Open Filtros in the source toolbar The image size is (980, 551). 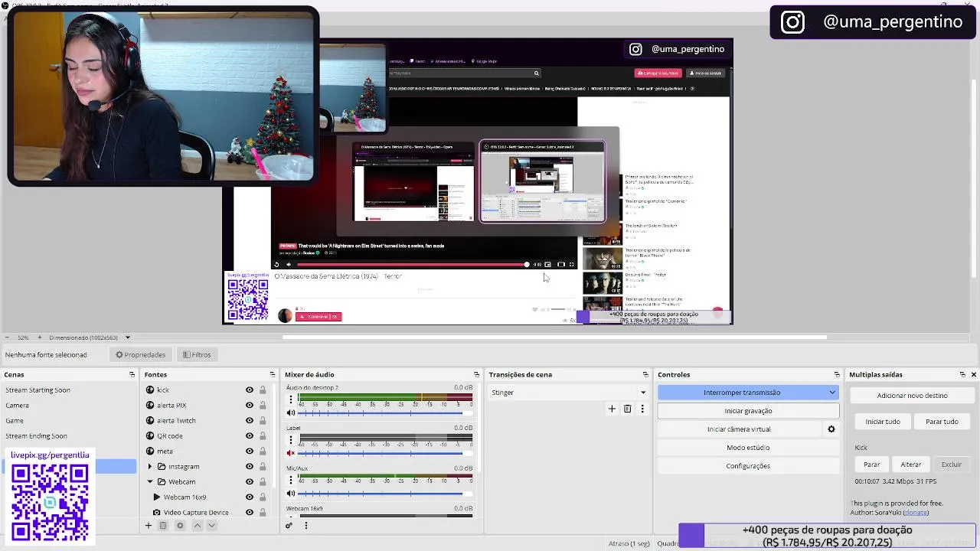pyautogui.click(x=197, y=355)
